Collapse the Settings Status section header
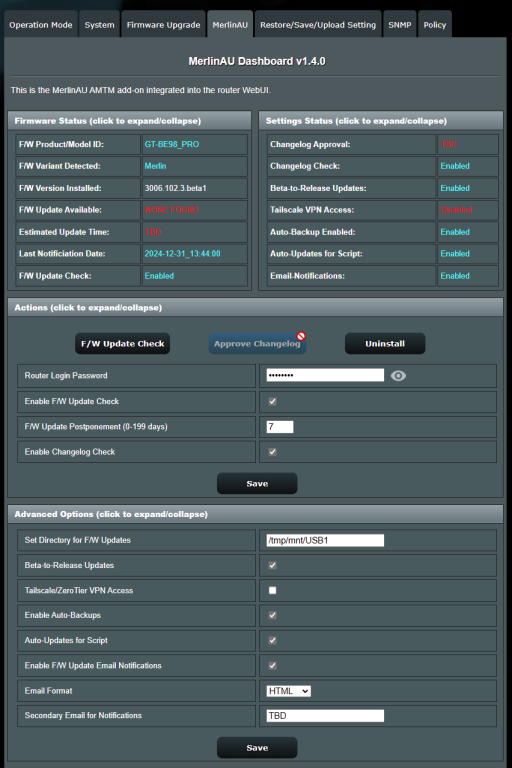 (381, 120)
